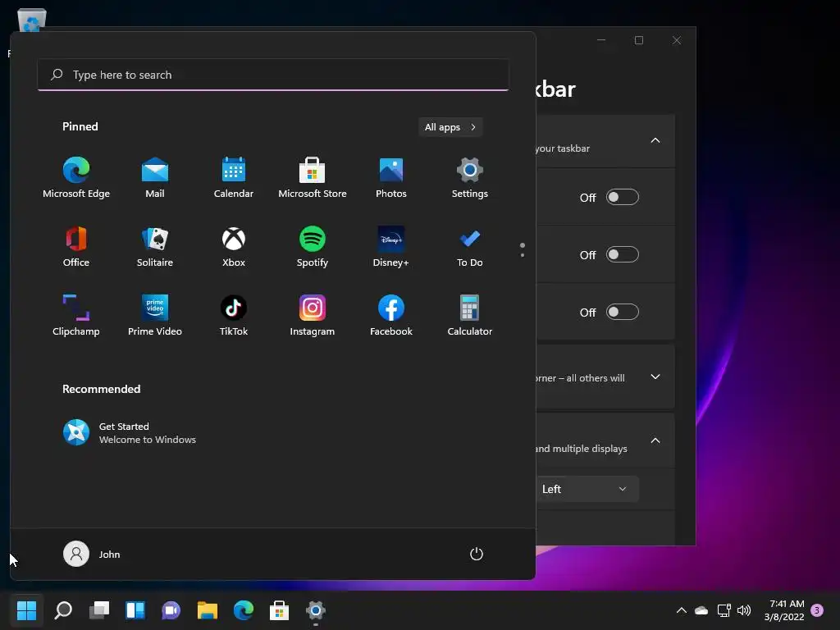
Task: Open Instagram app
Action: coord(313,316)
